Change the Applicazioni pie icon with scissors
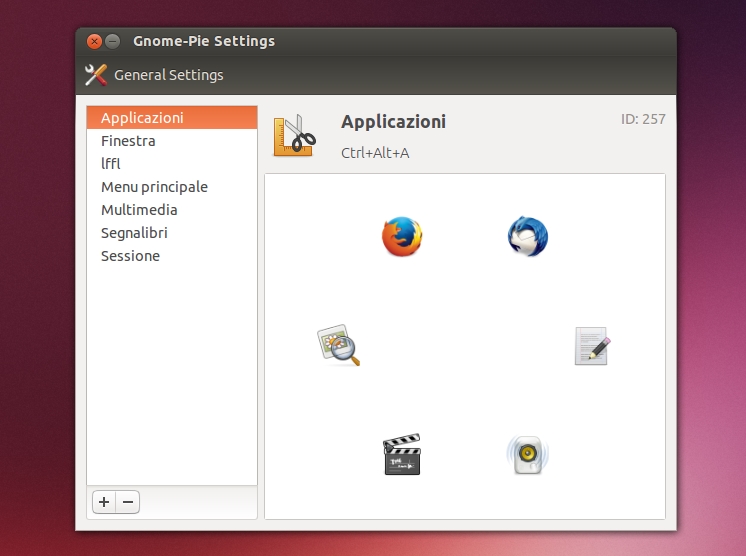This screenshot has width=746, height=556. (294, 136)
